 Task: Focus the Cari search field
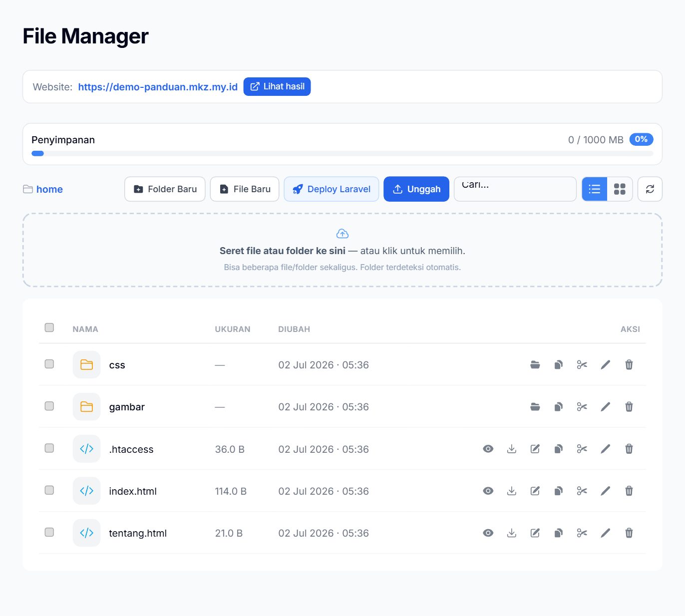tap(515, 189)
